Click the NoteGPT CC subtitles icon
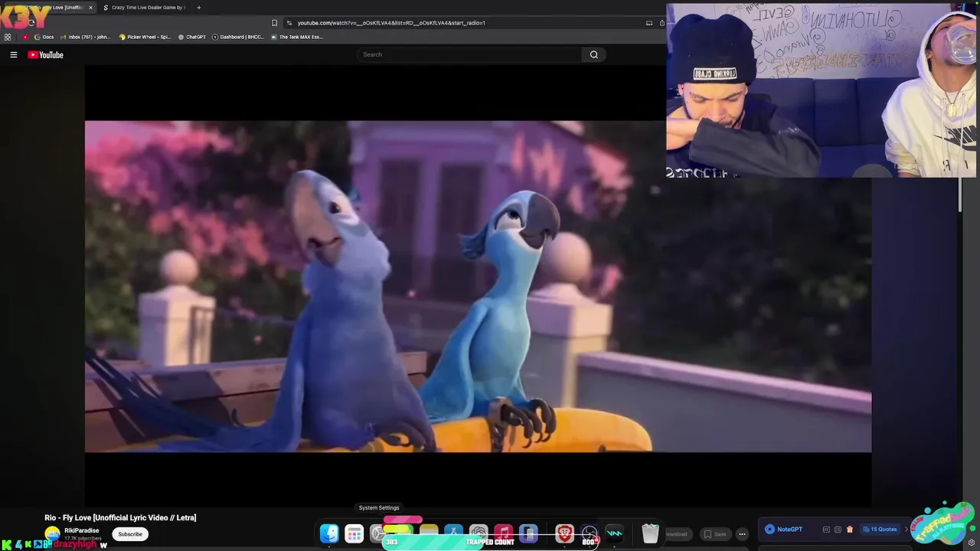The image size is (980, 551). 826,530
